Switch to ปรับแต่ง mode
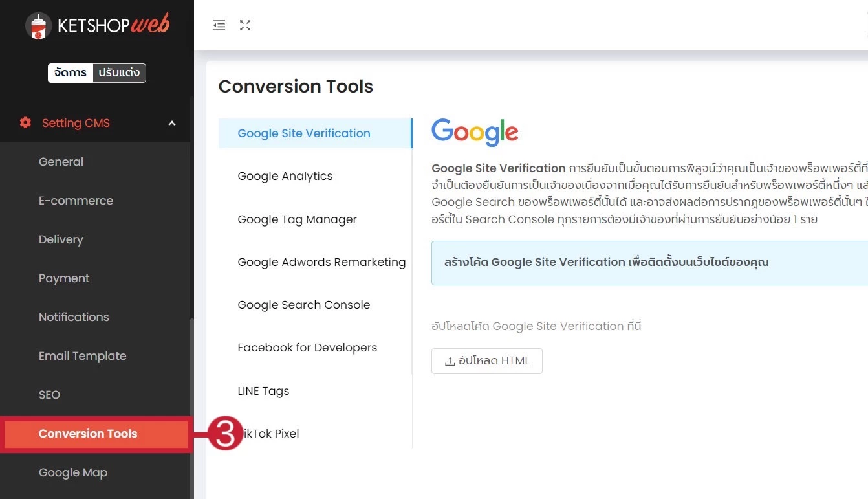Viewport: 868px width, 499px height. (119, 72)
